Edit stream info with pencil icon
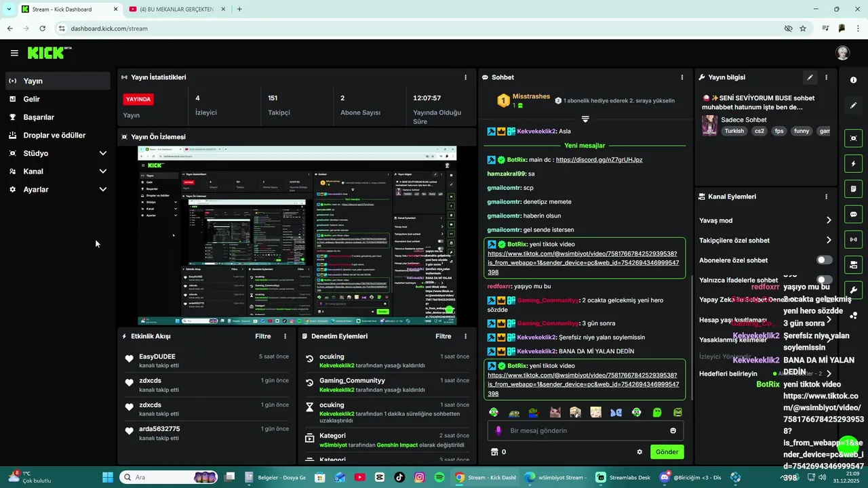This screenshot has height=488, width=868. click(x=810, y=77)
